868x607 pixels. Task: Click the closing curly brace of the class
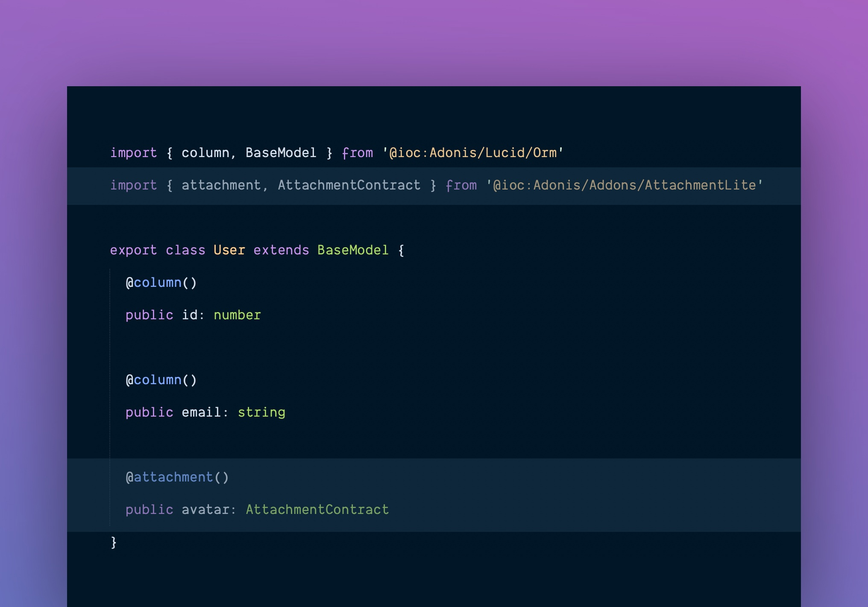click(114, 542)
